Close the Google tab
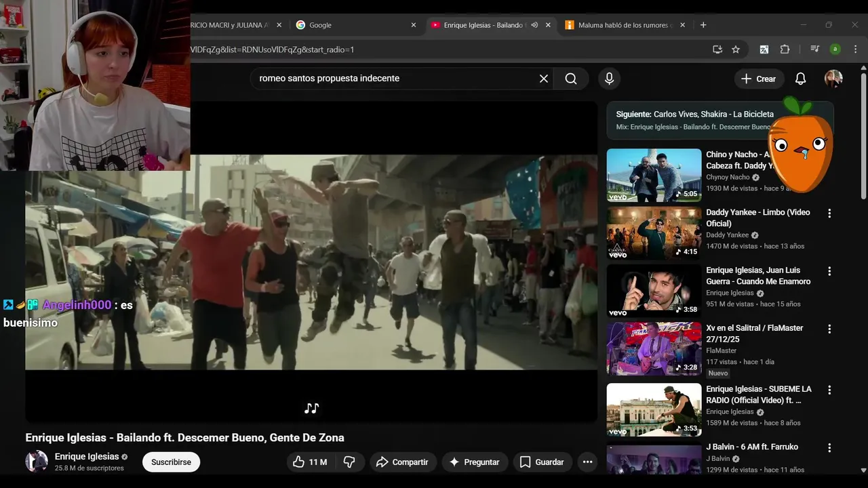Viewport: 868px width, 488px height. (x=414, y=25)
